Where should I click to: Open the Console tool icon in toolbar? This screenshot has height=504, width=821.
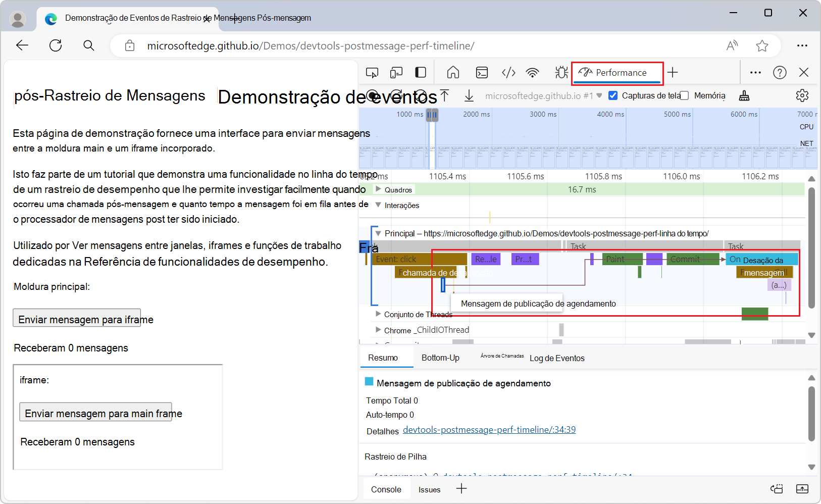click(x=482, y=73)
